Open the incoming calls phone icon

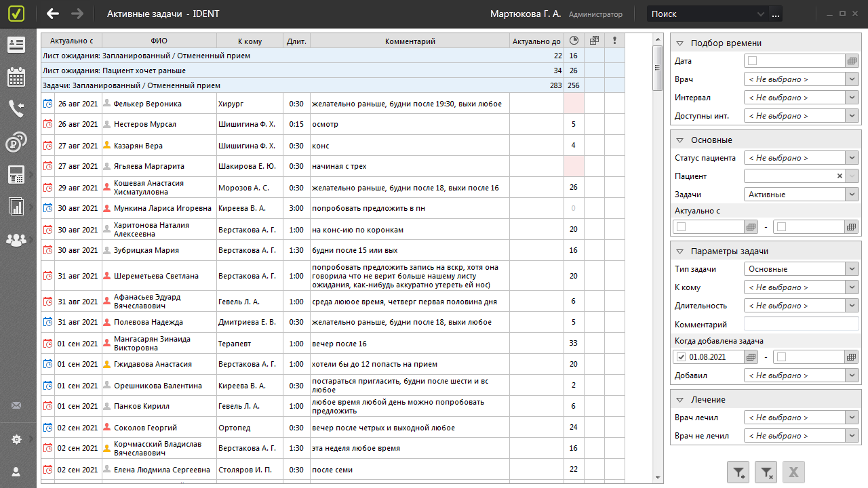click(16, 108)
